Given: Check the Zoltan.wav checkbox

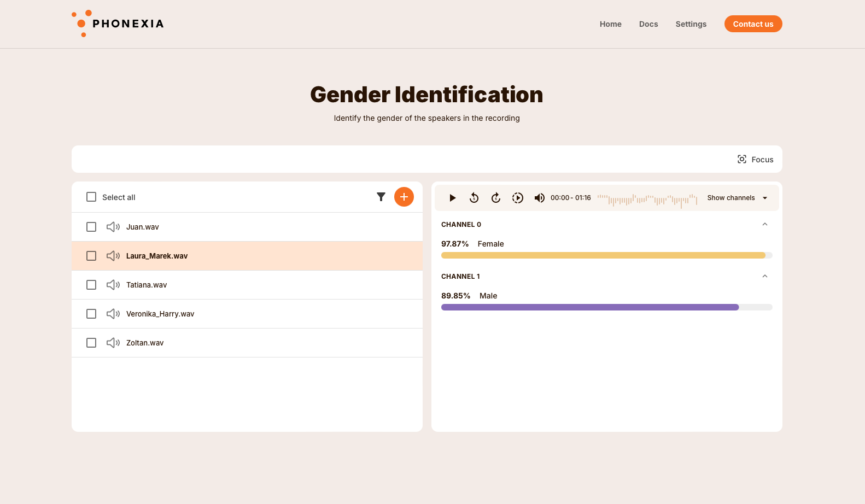Looking at the screenshot, I should point(91,343).
